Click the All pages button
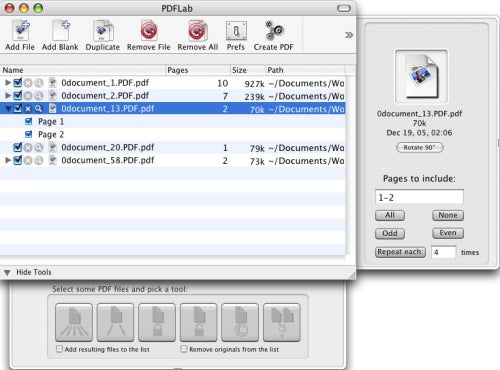Image resolution: width=500 pixels, height=370 pixels. click(x=390, y=215)
